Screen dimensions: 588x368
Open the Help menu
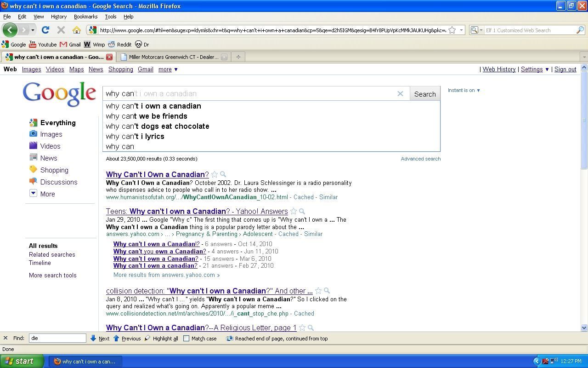coord(128,17)
